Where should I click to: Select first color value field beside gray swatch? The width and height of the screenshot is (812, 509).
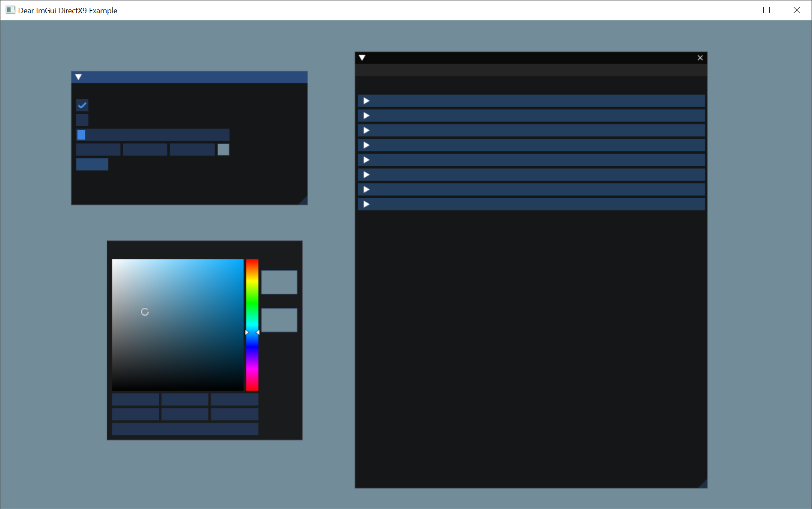(x=98, y=149)
